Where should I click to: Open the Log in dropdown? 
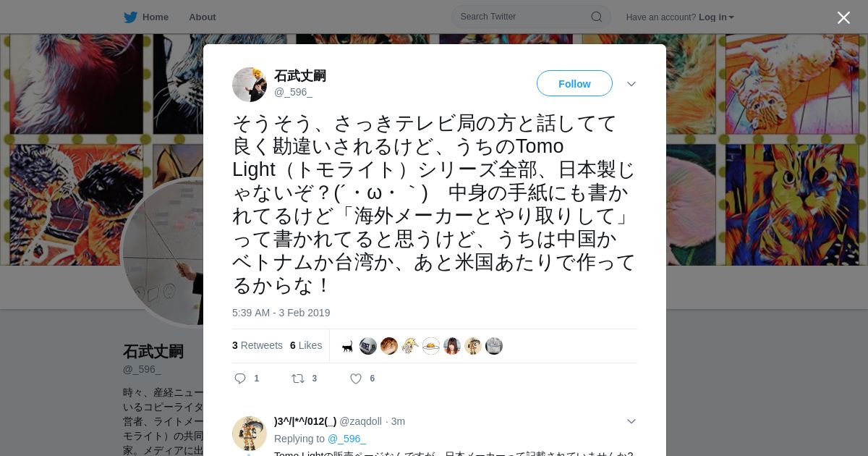[716, 17]
